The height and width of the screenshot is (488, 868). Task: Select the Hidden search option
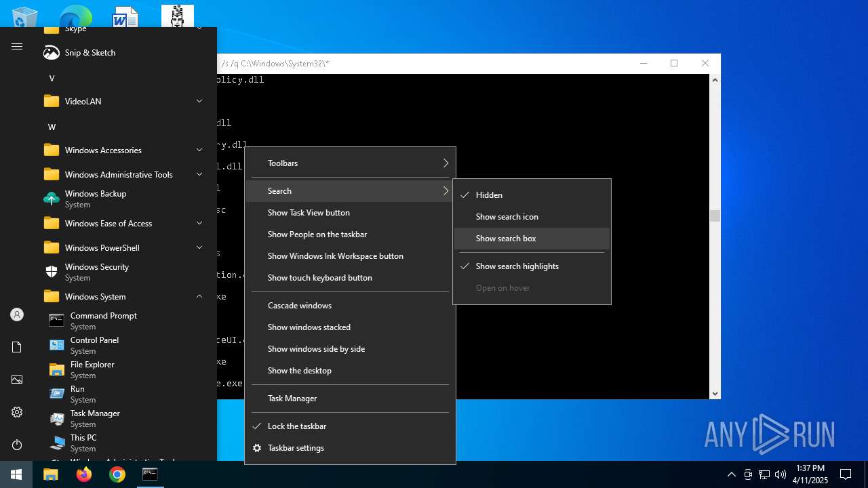pos(532,195)
